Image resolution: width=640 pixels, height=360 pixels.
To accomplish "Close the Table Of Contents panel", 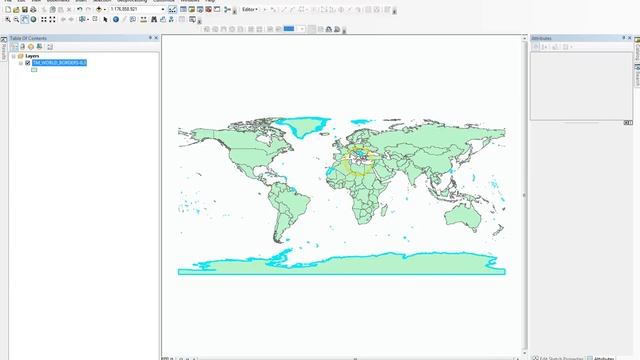I will (156, 38).
